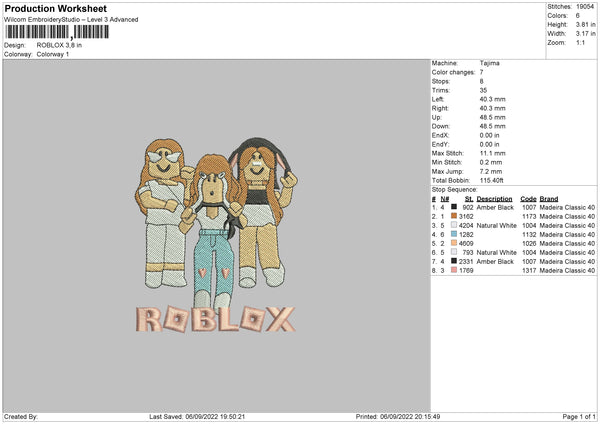600x424 pixels.
Task: Click the 'Page 1 of 1' indicator
Action: (579, 416)
